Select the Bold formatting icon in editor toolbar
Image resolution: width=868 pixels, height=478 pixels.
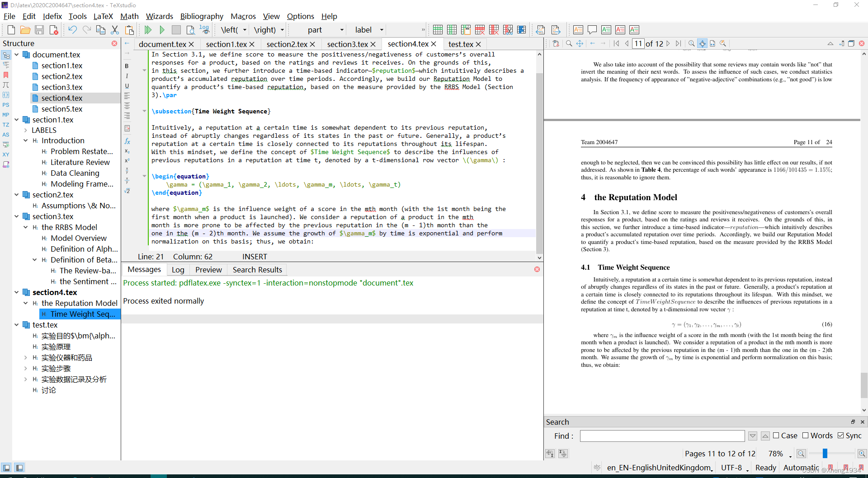[127, 66]
